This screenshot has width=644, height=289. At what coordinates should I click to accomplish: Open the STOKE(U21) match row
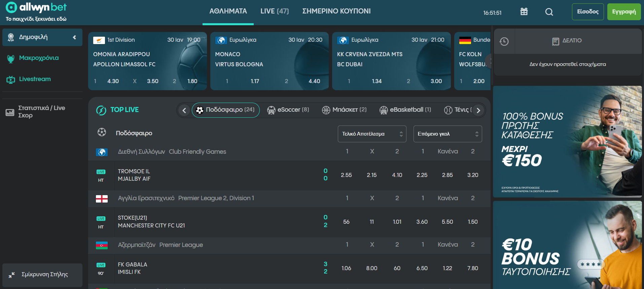(151, 222)
